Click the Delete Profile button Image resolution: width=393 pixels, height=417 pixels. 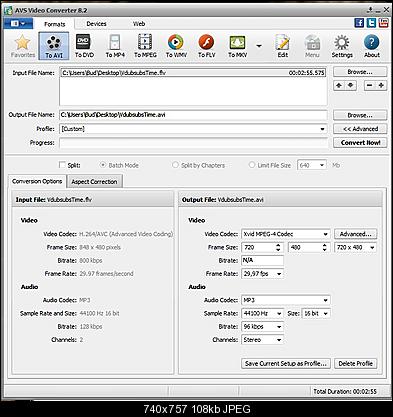(355, 363)
